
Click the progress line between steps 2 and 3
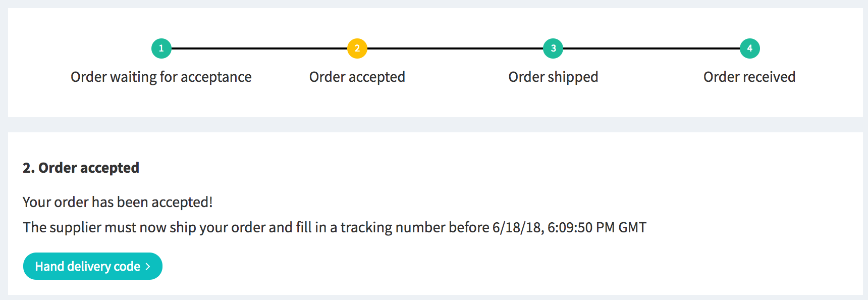[455, 48]
